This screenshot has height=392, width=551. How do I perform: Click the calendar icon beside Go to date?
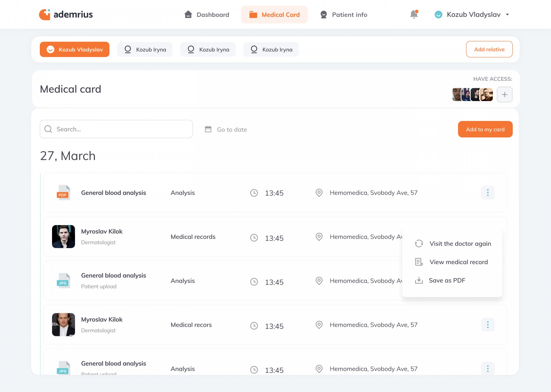[x=208, y=129]
